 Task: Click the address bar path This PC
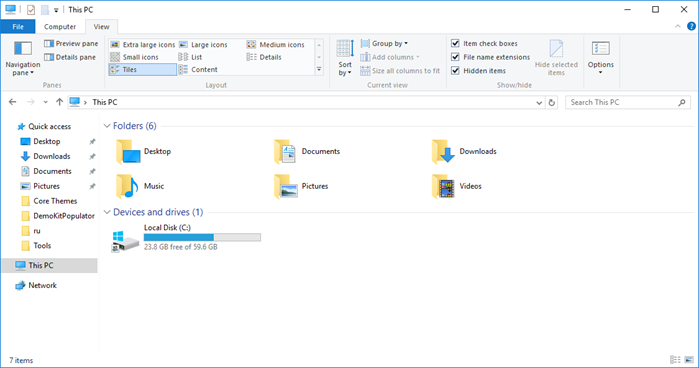pos(105,102)
